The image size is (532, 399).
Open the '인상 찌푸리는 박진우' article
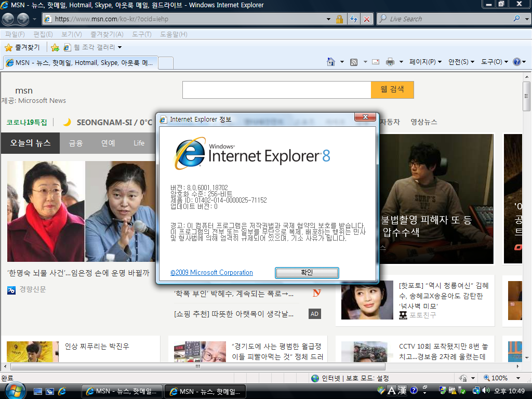coord(97,347)
